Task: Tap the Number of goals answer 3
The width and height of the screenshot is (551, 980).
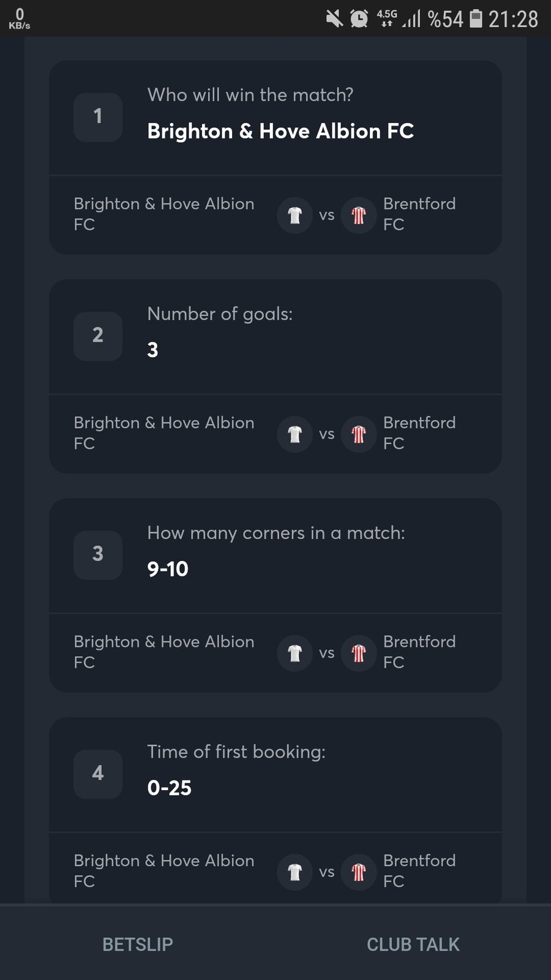Action: pyautogui.click(x=153, y=350)
